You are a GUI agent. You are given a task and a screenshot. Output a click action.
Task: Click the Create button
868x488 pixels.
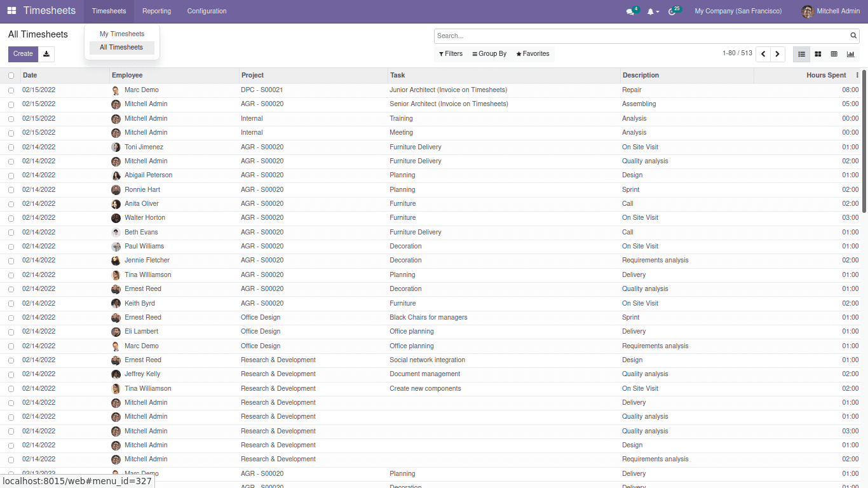pyautogui.click(x=23, y=54)
